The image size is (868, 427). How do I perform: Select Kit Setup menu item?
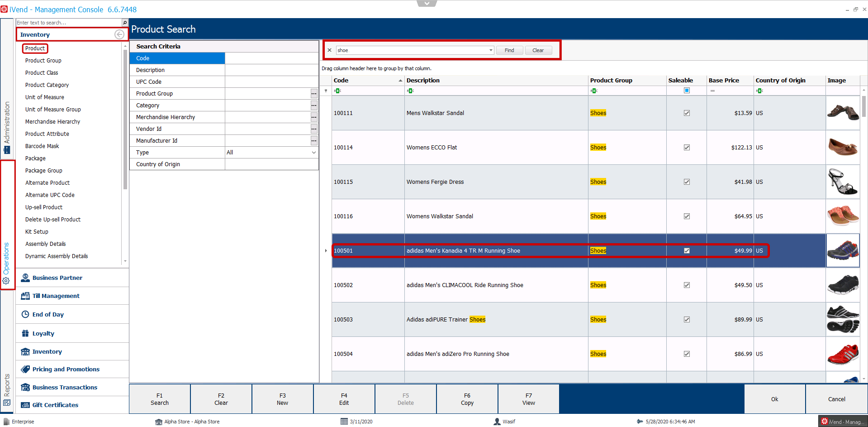(37, 232)
